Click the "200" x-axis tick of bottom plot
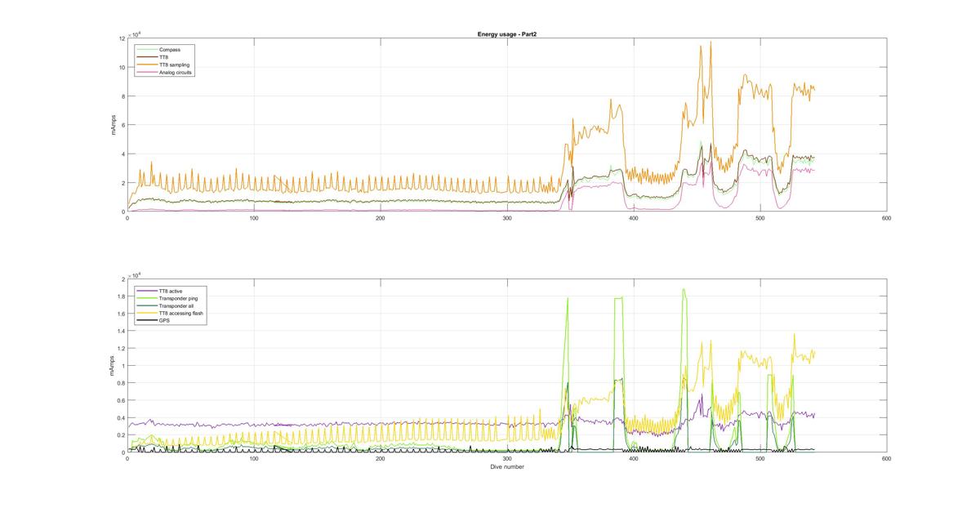 pyautogui.click(x=381, y=459)
